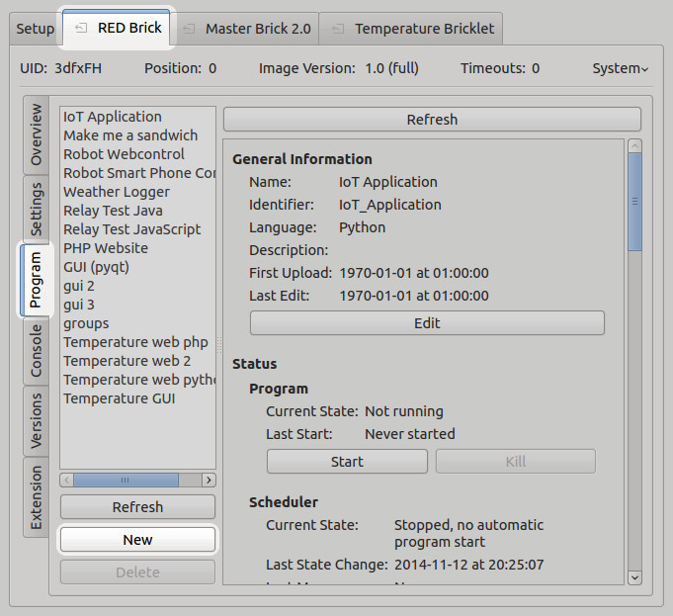This screenshot has height=616, width=673.
Task: Switch to the Setup tab
Action: point(36,29)
